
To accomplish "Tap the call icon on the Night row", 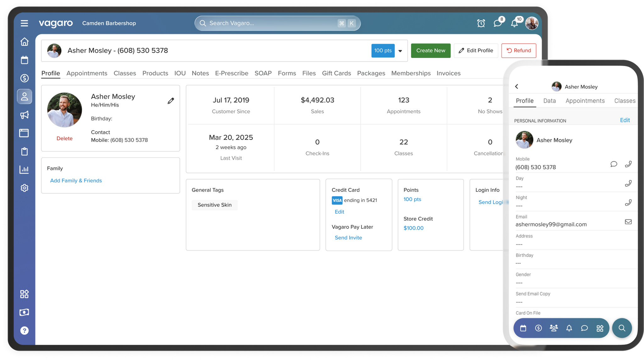I will click(x=628, y=202).
